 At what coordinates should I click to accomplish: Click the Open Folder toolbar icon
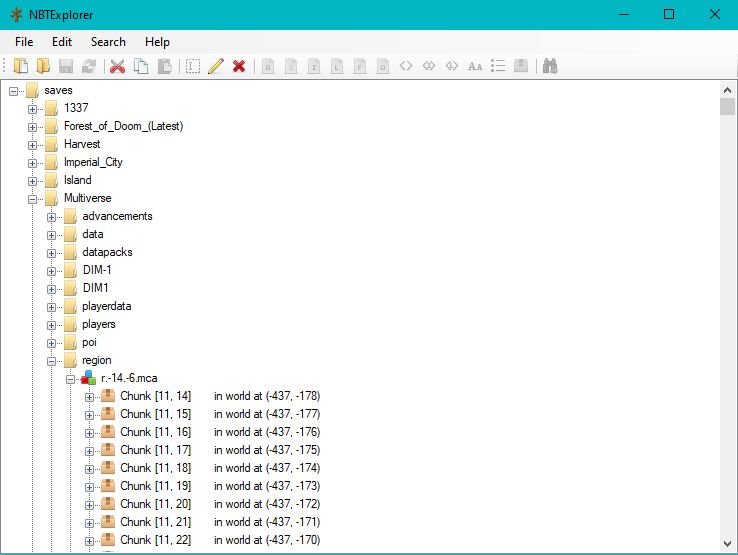[43, 66]
